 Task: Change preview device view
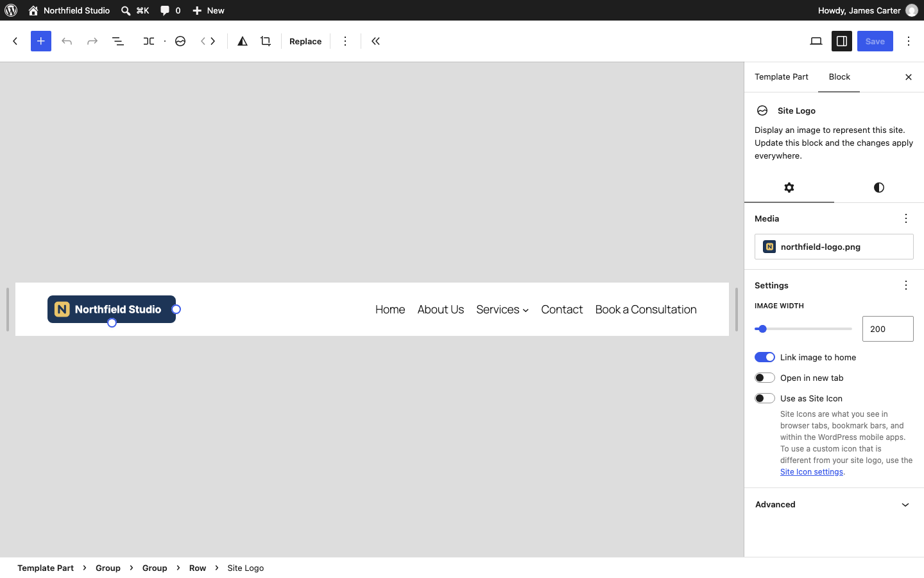(816, 41)
